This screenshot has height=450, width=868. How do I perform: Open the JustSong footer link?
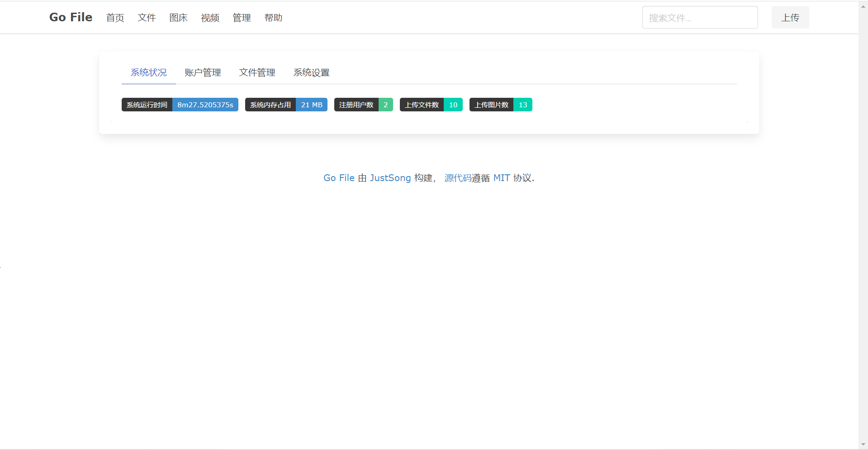tap(390, 178)
